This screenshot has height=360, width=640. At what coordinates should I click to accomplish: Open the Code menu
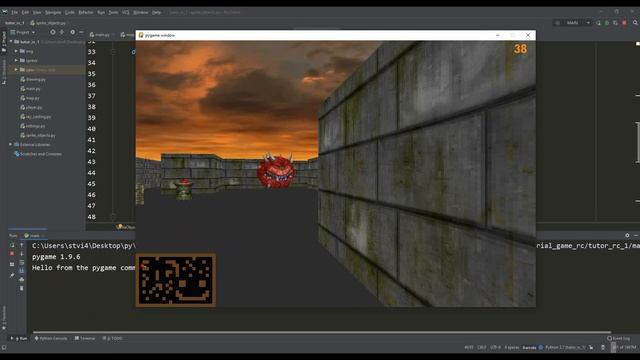[x=70, y=13]
